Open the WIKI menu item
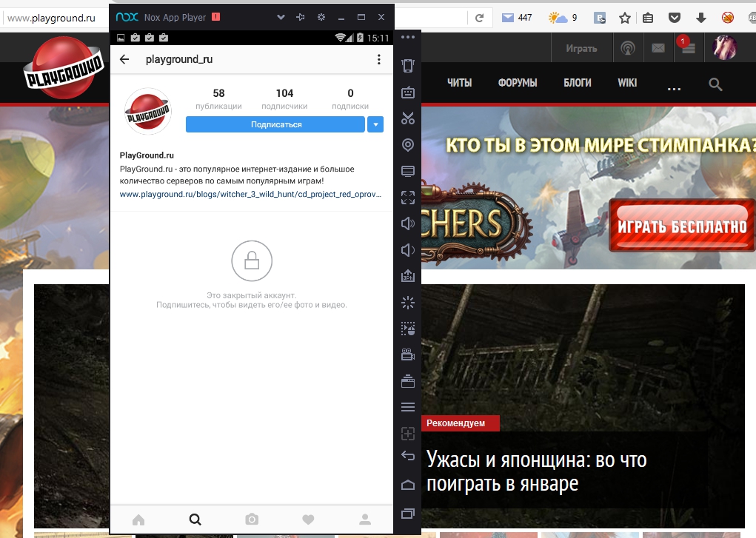 point(627,83)
